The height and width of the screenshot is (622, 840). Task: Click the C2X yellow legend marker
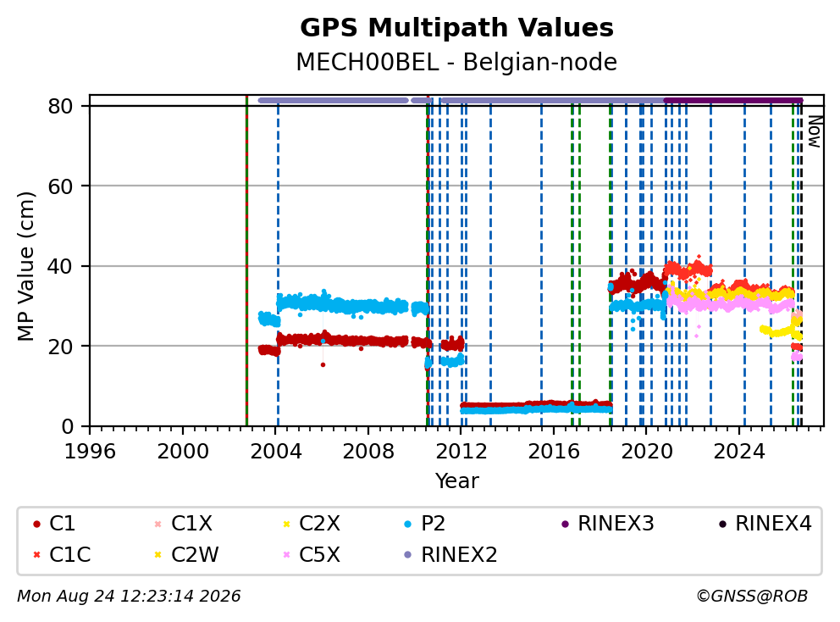click(286, 525)
